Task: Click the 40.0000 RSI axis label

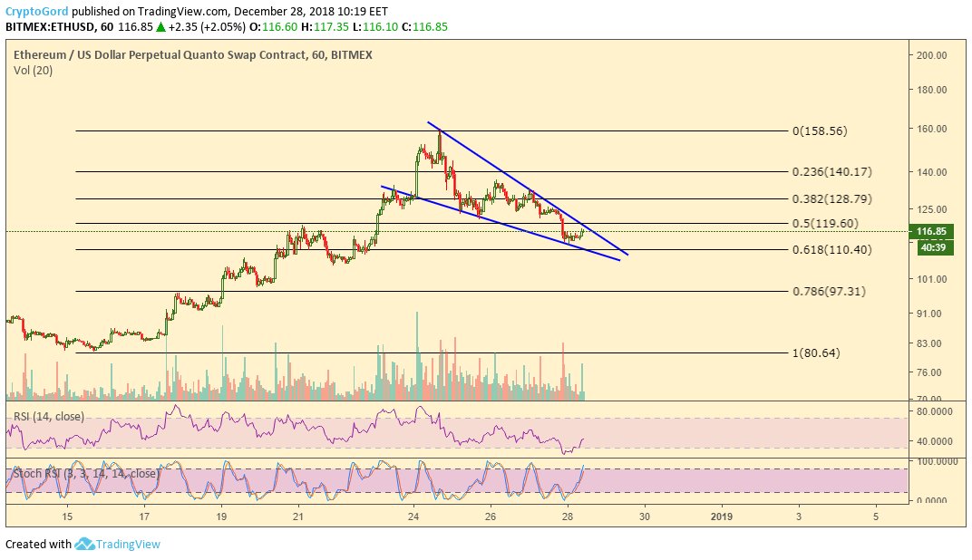Action: coord(935,441)
